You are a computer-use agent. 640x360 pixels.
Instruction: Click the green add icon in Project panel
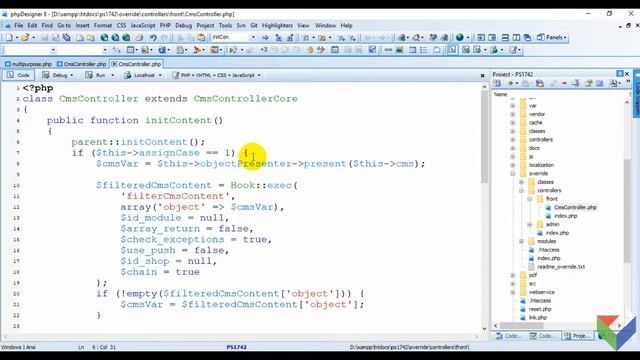click(x=510, y=83)
